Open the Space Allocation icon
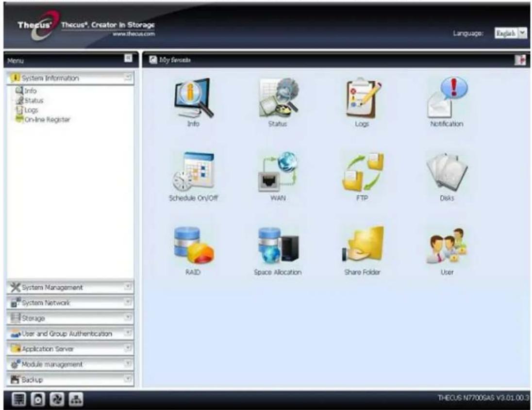This screenshot has width=532, height=410. tap(277, 247)
